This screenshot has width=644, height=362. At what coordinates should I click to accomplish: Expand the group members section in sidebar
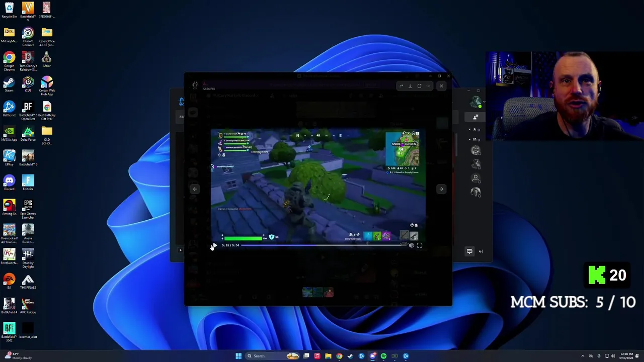coord(474,139)
